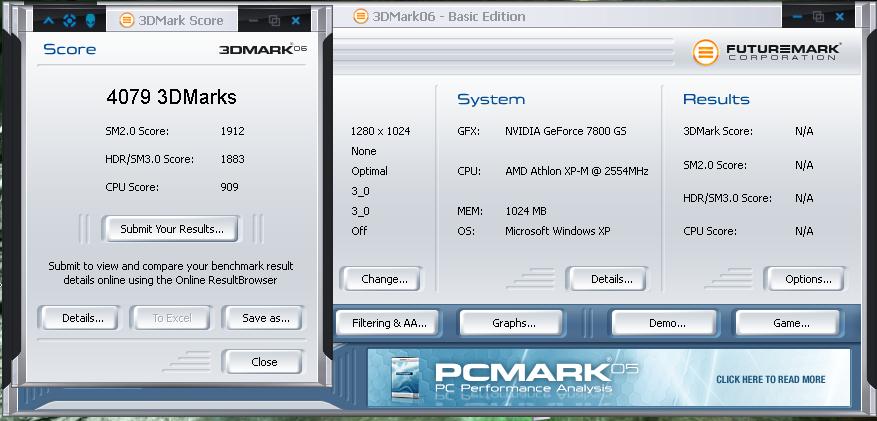Viewport: 877px width, 421px height.
Task: Click the 4079 3DMarks score text
Action: click(x=171, y=97)
